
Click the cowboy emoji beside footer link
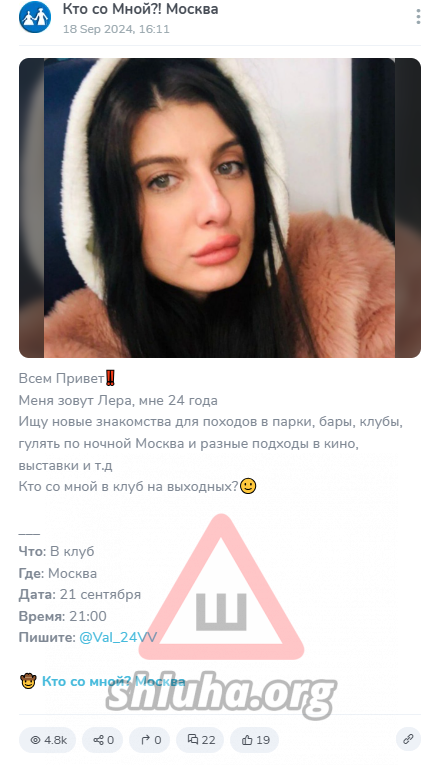28,681
